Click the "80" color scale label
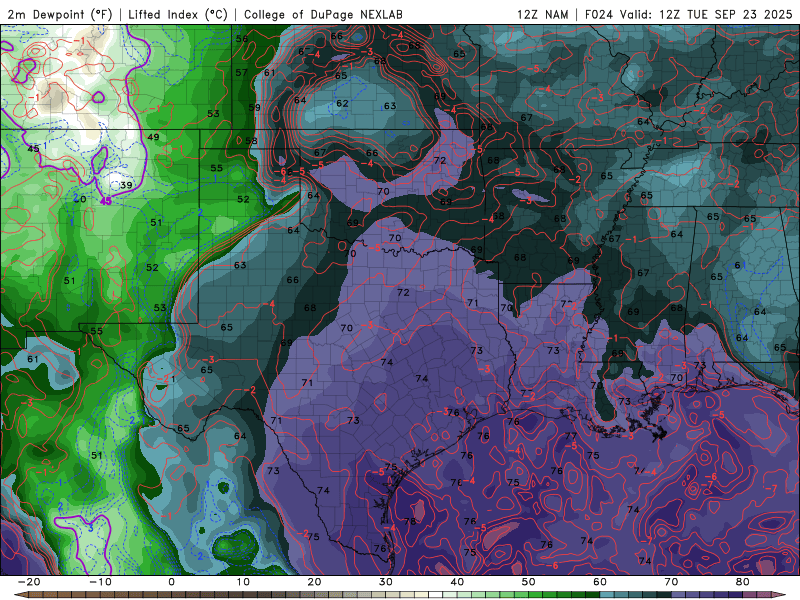This screenshot has height=600, width=800. click(743, 582)
